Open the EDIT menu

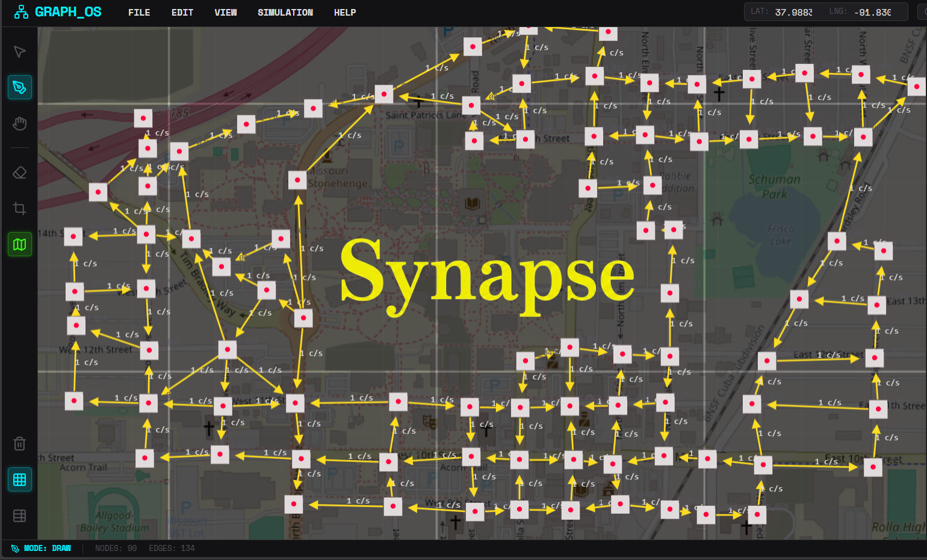pyautogui.click(x=182, y=13)
